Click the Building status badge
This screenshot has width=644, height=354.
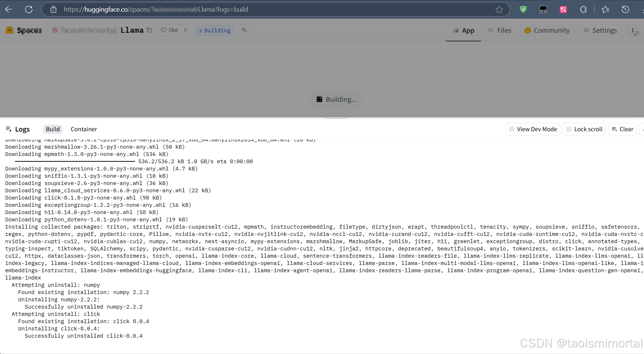[x=214, y=30]
